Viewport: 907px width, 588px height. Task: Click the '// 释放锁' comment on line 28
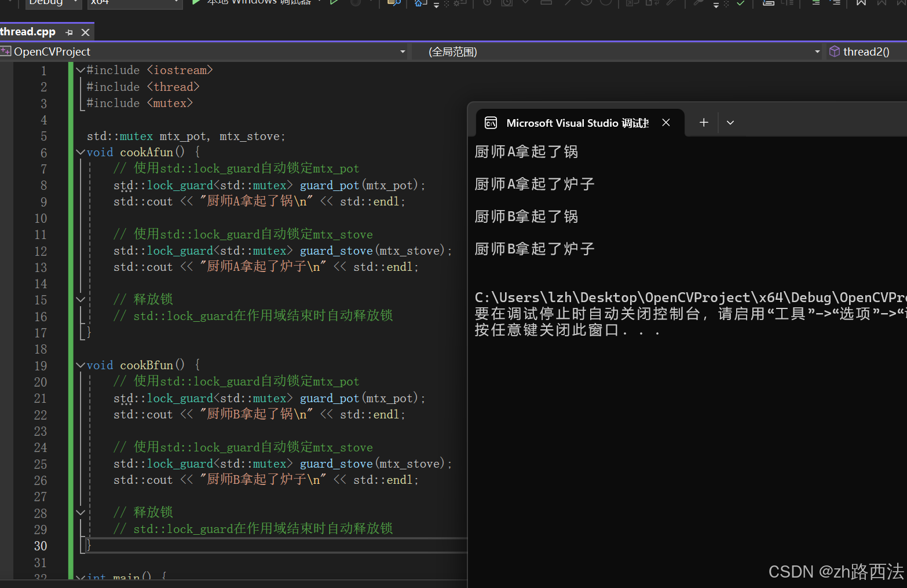point(143,512)
